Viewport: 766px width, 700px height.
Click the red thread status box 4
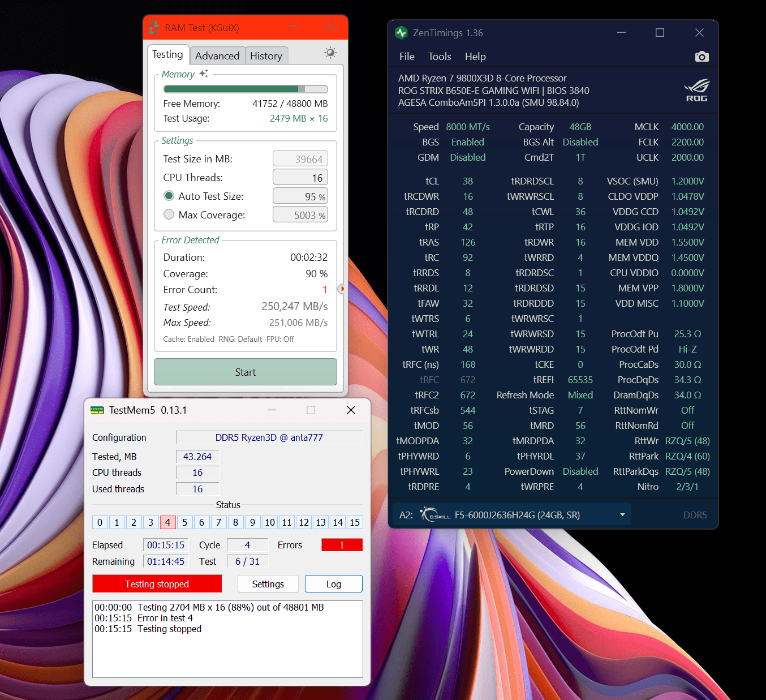tap(167, 522)
